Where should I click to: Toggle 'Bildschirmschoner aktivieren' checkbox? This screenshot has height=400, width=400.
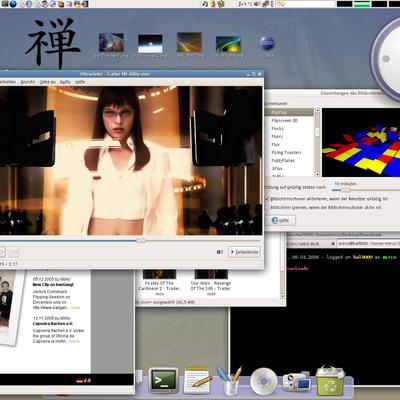click(x=267, y=199)
